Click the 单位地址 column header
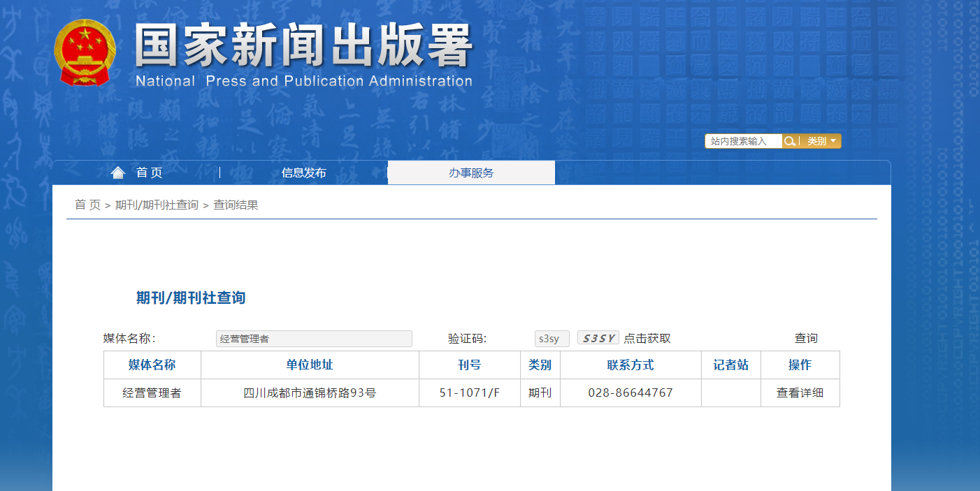 [310, 365]
